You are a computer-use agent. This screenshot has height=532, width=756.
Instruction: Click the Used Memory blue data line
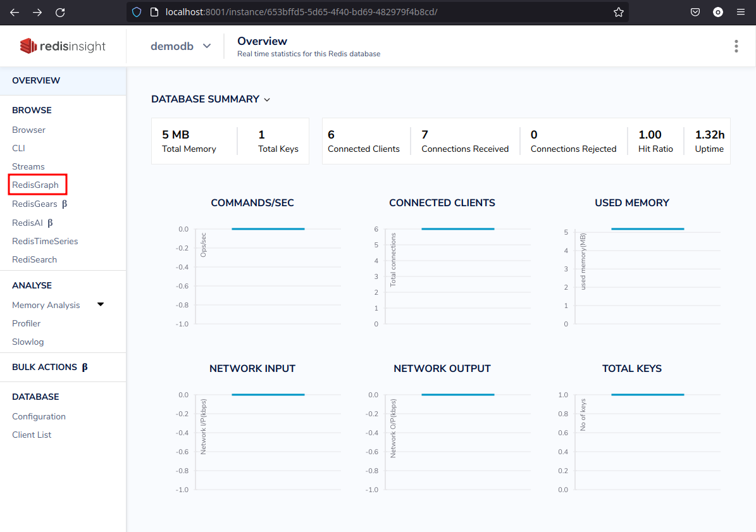point(648,229)
